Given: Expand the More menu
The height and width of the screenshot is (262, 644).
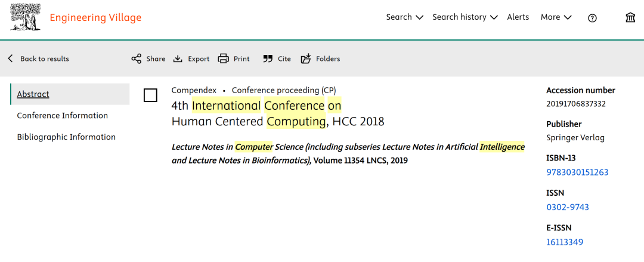Looking at the screenshot, I should (x=556, y=17).
